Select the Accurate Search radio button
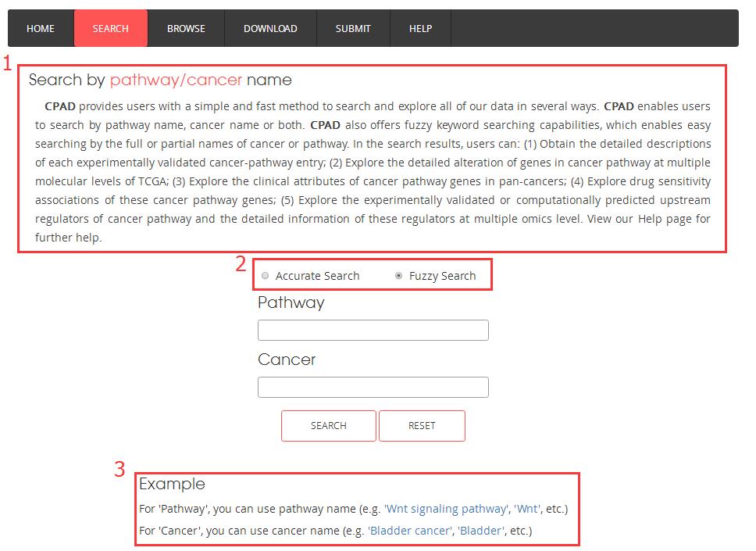Viewport: 756px width, 551px height. click(x=266, y=276)
